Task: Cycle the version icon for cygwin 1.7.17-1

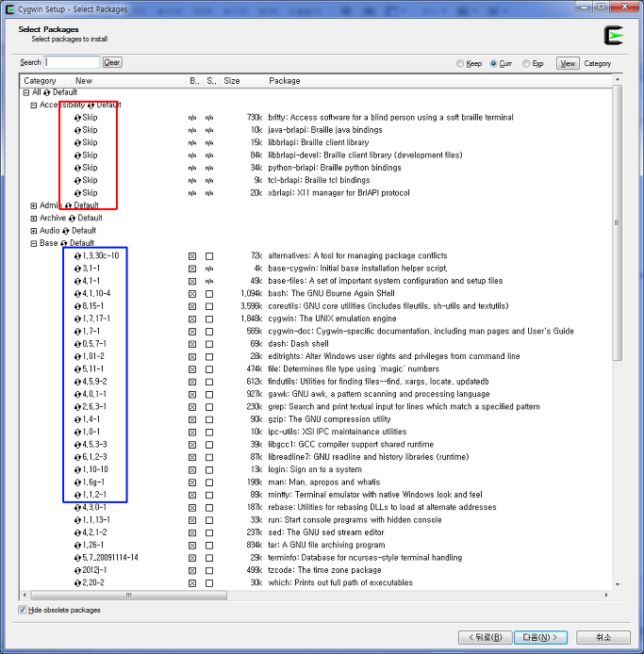Action: pos(77,319)
